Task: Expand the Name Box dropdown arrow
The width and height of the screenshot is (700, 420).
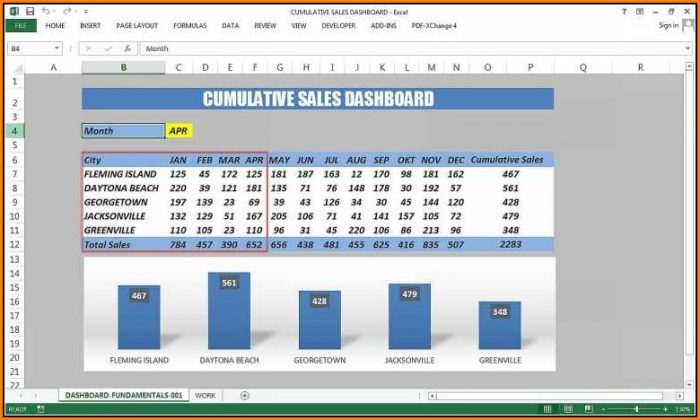Action: (56, 48)
